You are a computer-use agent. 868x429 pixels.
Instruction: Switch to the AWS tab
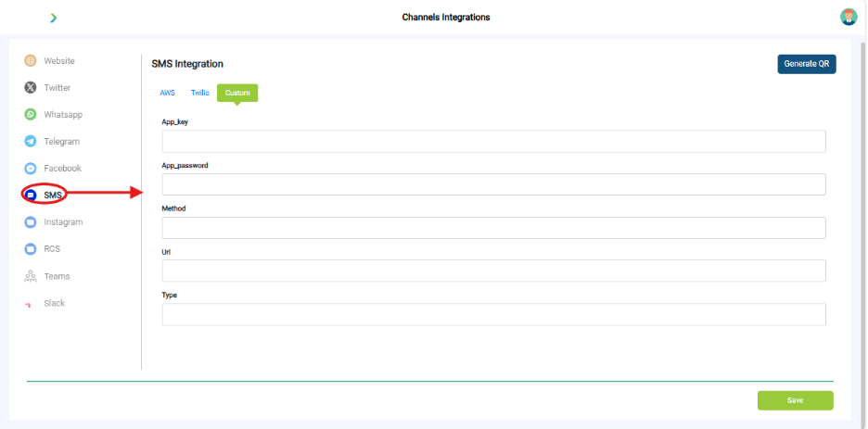[167, 93]
